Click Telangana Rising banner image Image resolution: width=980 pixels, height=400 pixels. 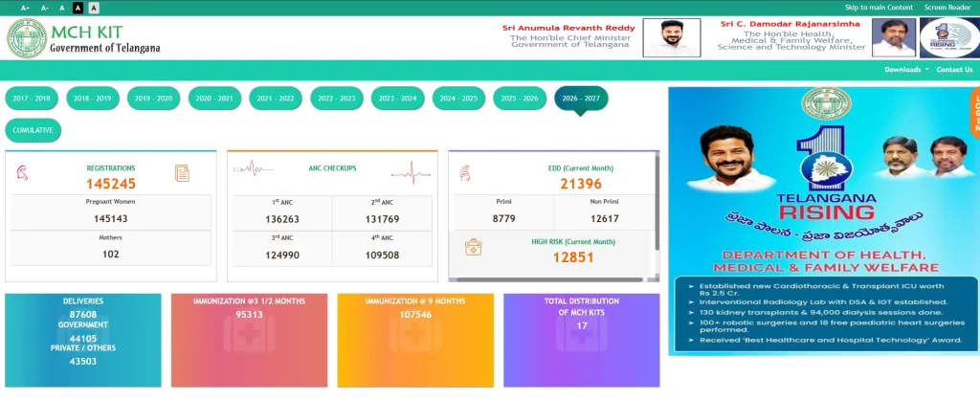coord(824,221)
